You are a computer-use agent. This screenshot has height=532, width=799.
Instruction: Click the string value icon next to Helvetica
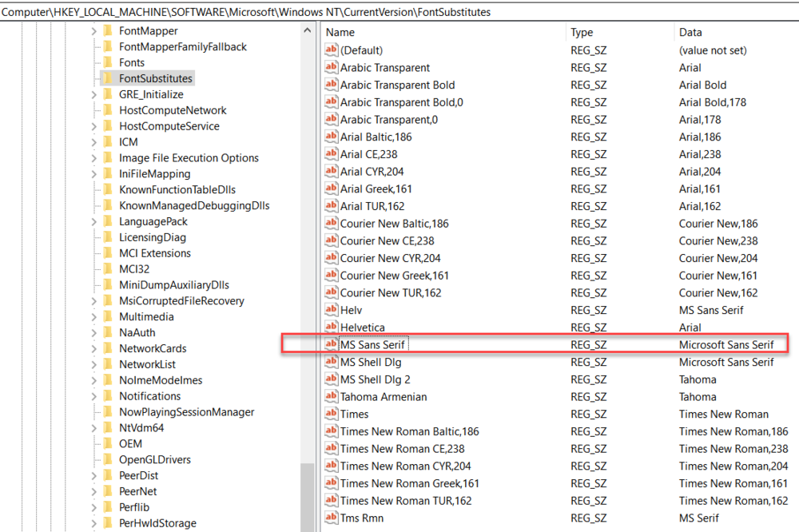332,328
